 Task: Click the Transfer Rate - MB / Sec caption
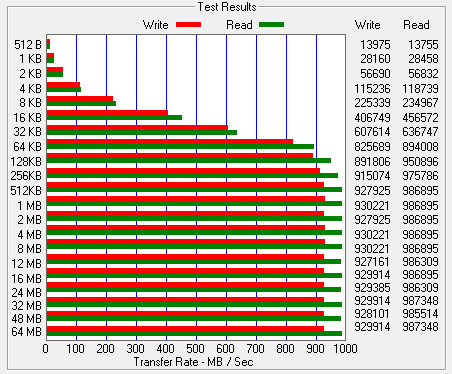193,362
